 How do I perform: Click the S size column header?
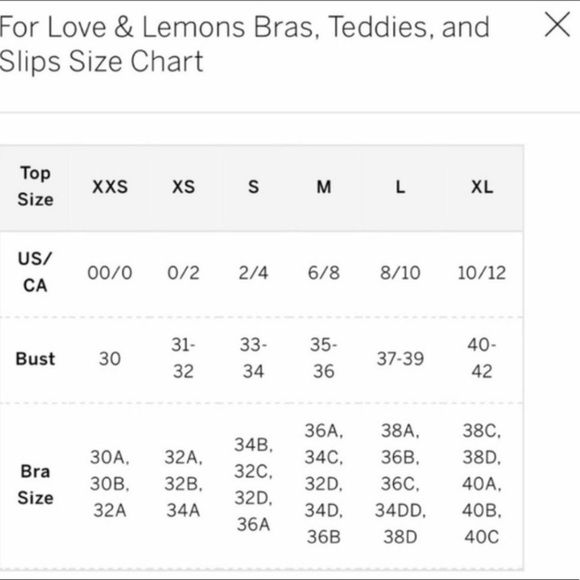coord(253,187)
